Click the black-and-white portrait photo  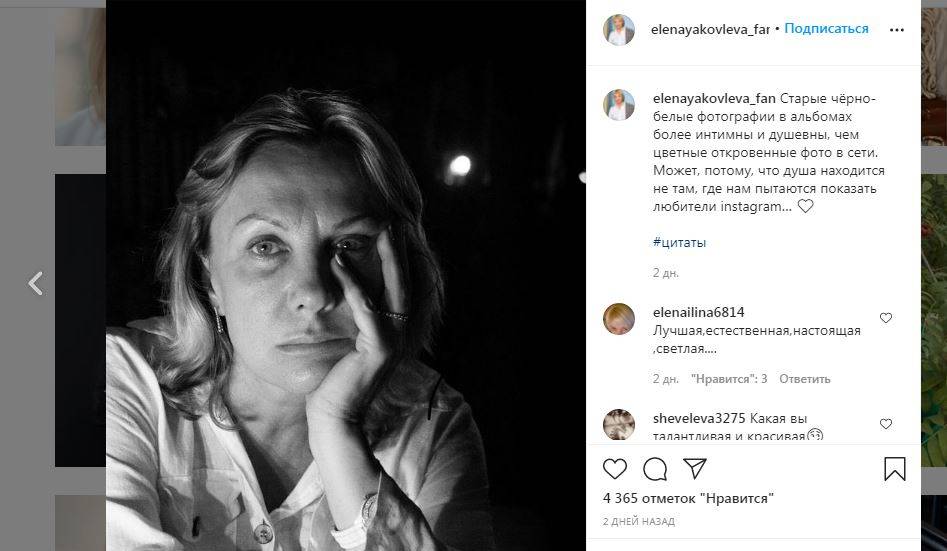[x=346, y=276]
